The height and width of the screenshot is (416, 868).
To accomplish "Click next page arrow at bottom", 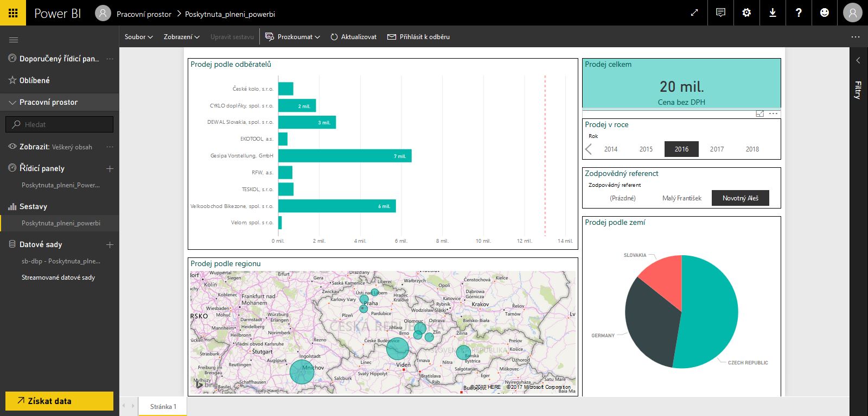I will tap(133, 406).
